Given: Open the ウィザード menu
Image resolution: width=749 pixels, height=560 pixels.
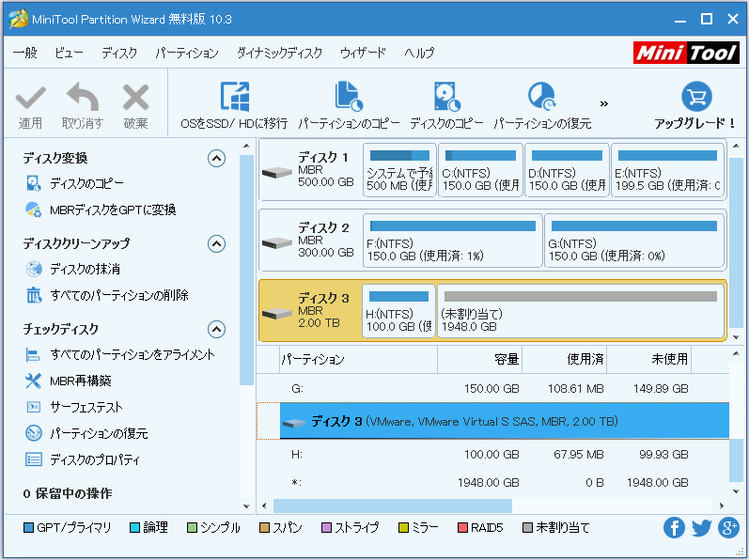Looking at the screenshot, I should tap(363, 54).
